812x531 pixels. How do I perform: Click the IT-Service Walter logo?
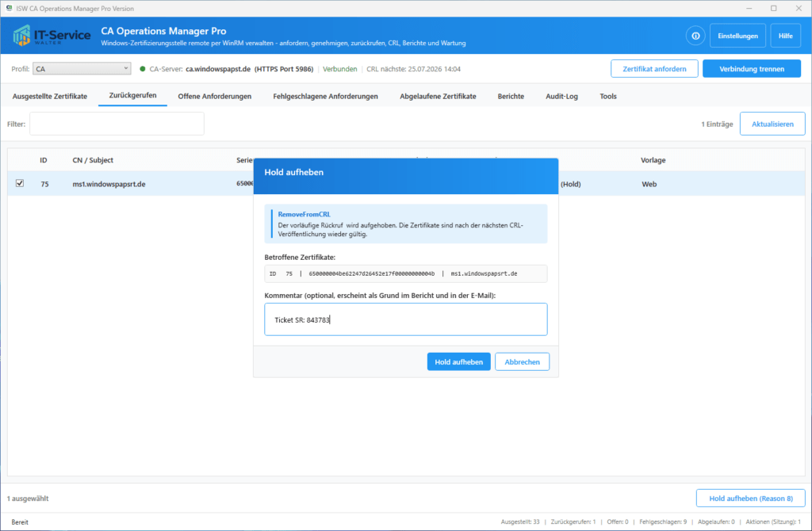(52, 36)
